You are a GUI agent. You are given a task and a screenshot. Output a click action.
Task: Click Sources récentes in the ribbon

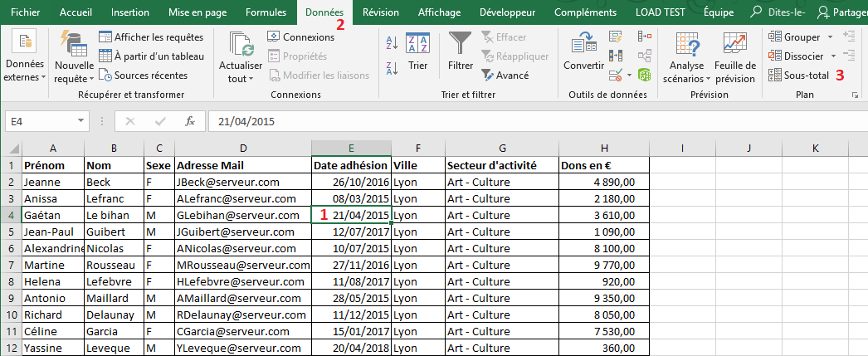pos(143,75)
